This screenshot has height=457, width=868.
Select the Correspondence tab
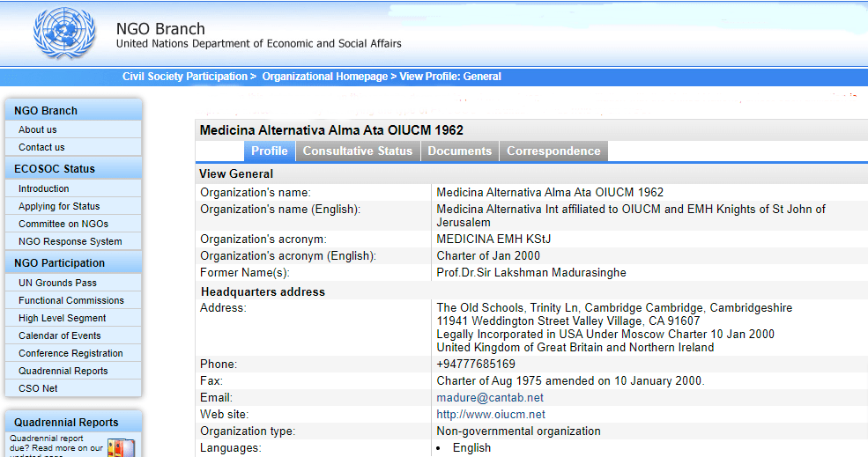coord(553,151)
